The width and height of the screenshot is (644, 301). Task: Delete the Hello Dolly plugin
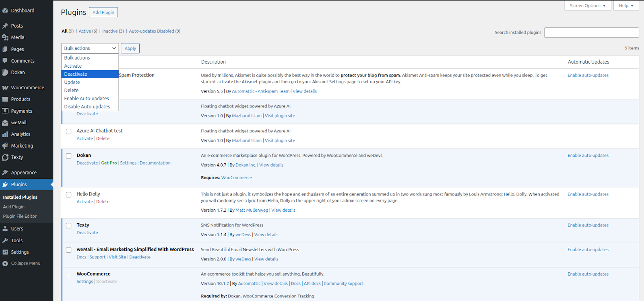click(x=103, y=202)
